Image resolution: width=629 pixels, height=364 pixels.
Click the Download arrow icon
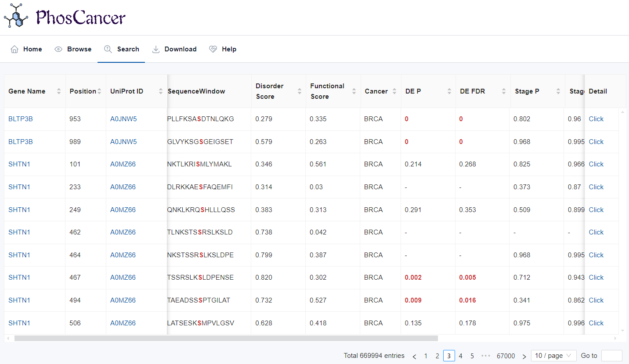coord(155,49)
